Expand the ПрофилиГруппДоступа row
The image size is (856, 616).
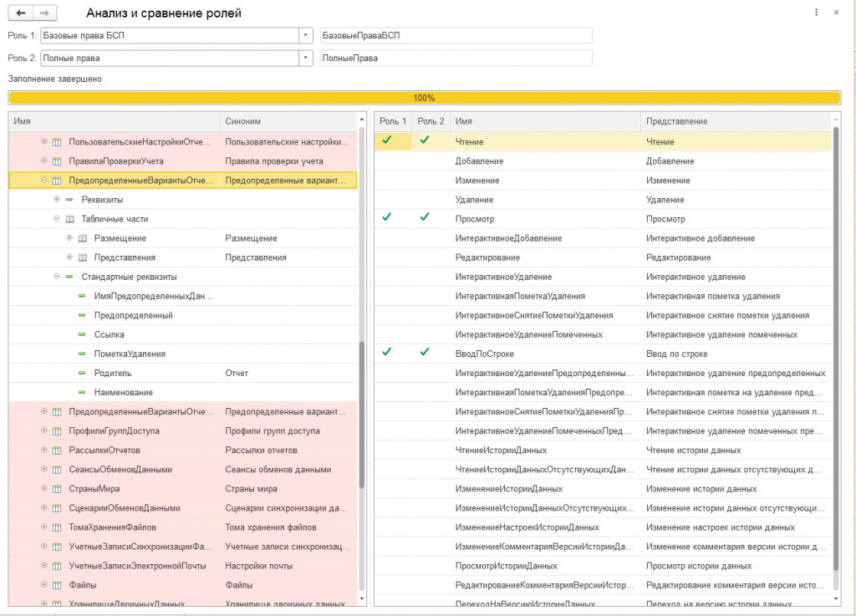pos(44,430)
